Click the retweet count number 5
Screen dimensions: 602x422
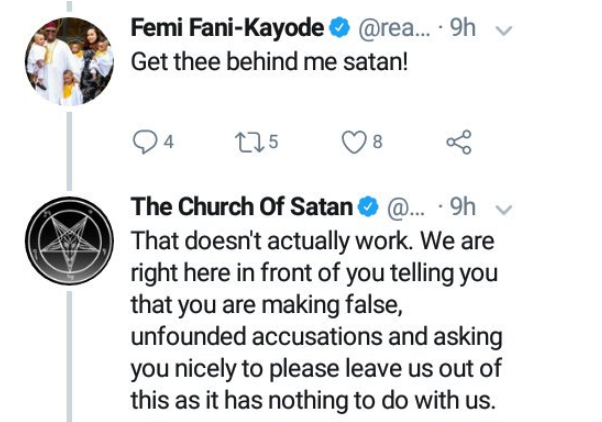[x=273, y=143]
